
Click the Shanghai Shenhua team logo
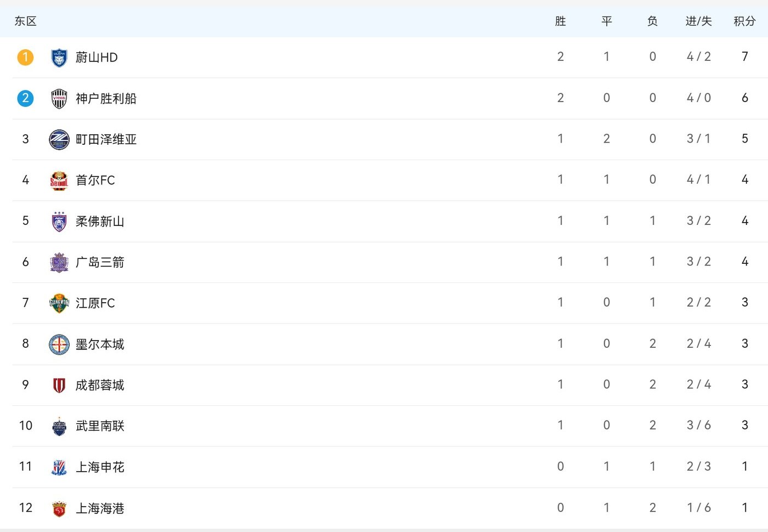[59, 467]
